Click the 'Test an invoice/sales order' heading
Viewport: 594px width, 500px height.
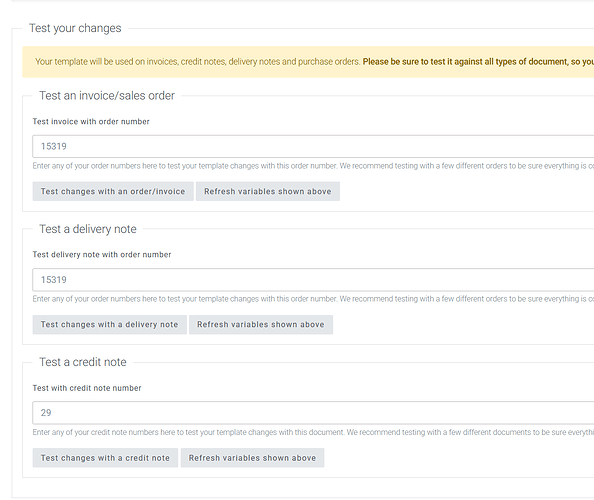pyautogui.click(x=107, y=95)
